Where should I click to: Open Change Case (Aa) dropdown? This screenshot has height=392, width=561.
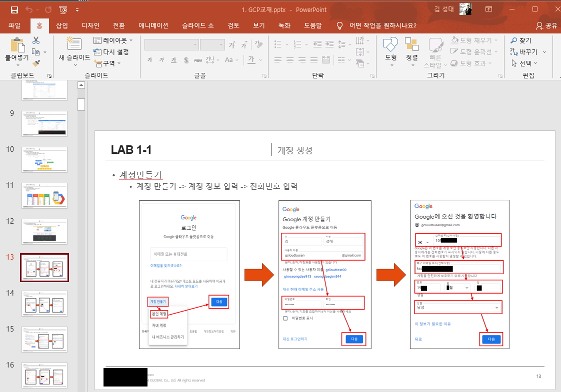coord(231,60)
